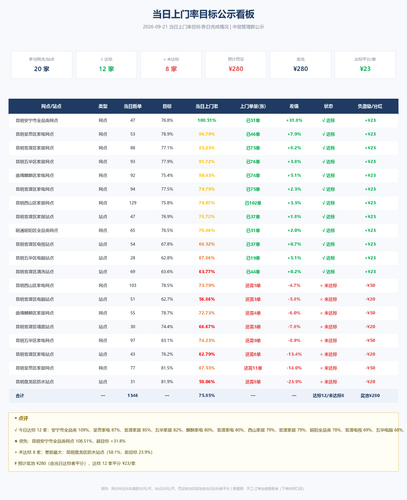Click the -6.0% difference value
Screen dimensions: 407x500
click(294, 313)
